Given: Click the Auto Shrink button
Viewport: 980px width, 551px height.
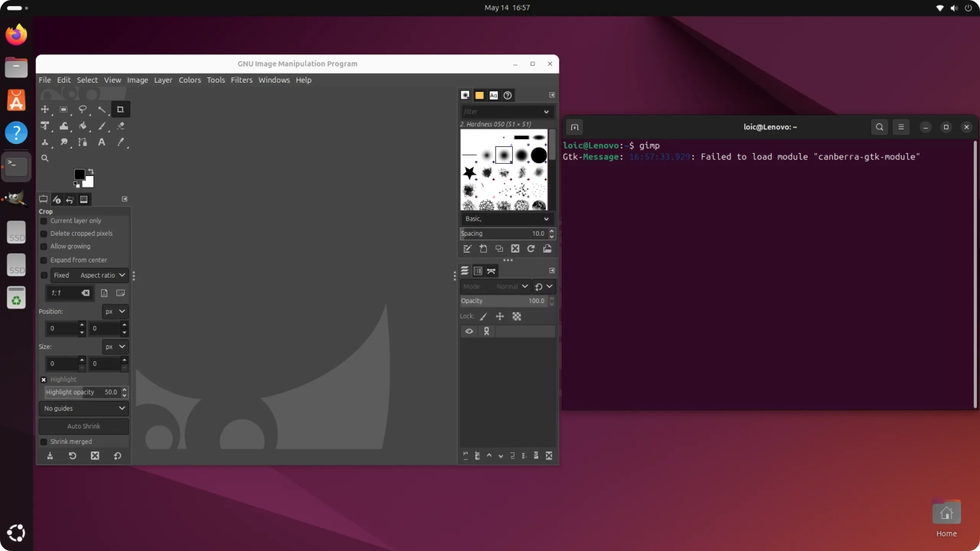Looking at the screenshot, I should [83, 426].
